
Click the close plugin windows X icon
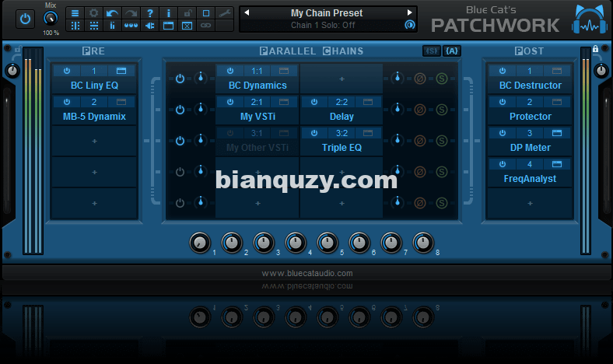point(187,26)
